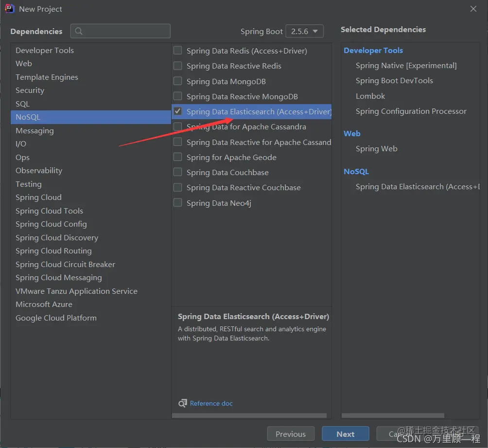Select Spring Boot DevTools in selected list
Image resolution: width=488 pixels, height=448 pixels.
coord(394,81)
